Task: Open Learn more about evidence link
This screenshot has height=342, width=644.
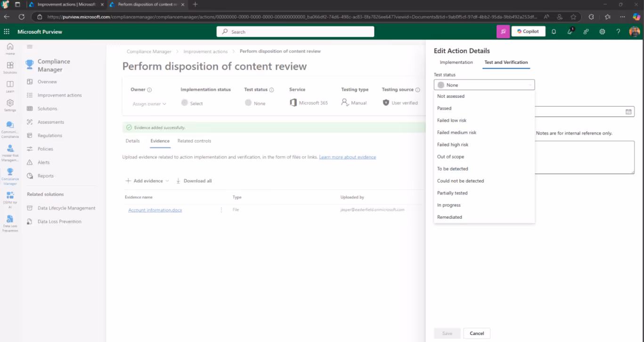Action: [347, 157]
